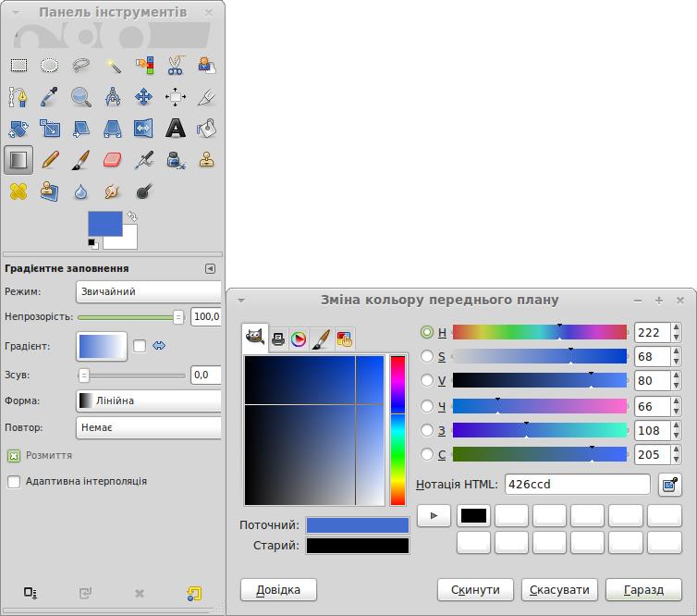Select the З green channel radio button

427,430
